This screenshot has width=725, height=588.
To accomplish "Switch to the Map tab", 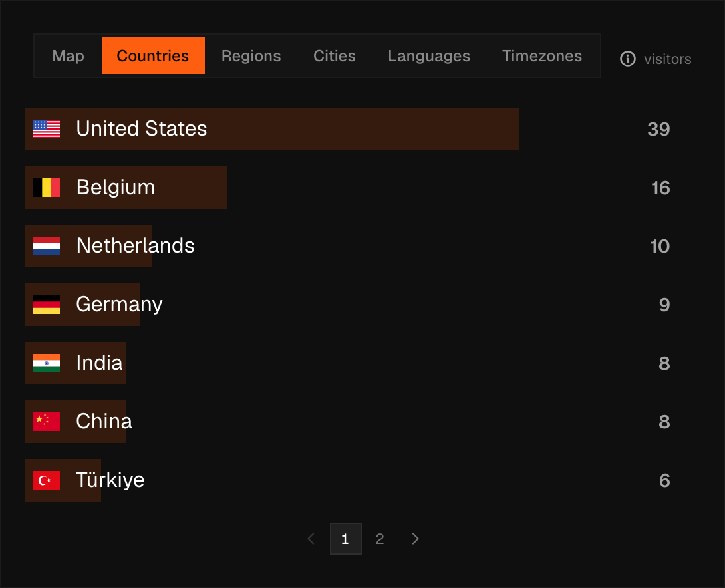I will [x=68, y=56].
